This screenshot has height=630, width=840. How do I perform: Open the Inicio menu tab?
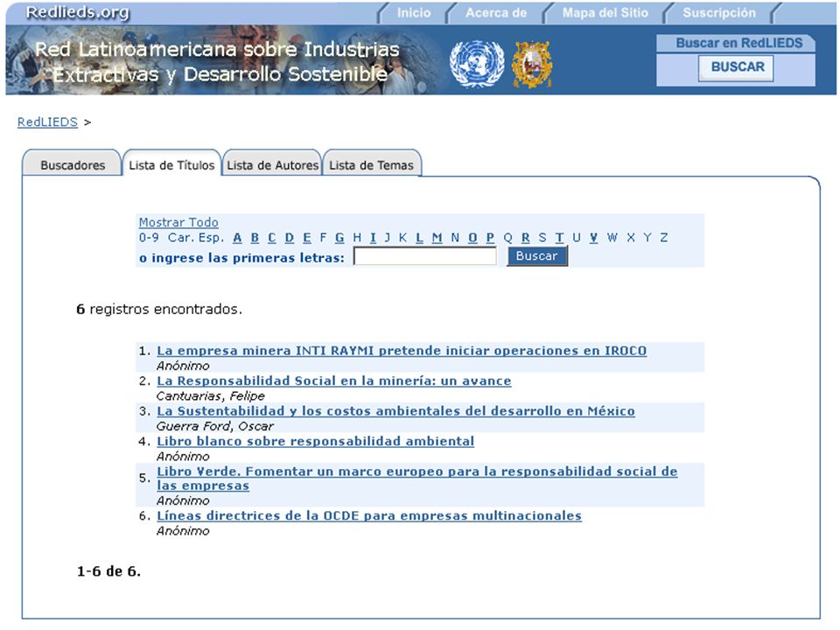(x=414, y=13)
